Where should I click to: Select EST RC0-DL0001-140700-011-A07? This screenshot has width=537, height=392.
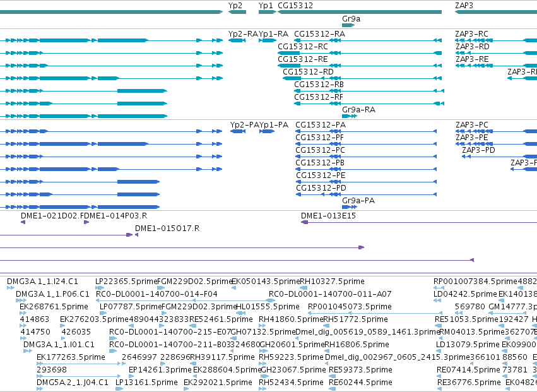[x=330, y=294]
